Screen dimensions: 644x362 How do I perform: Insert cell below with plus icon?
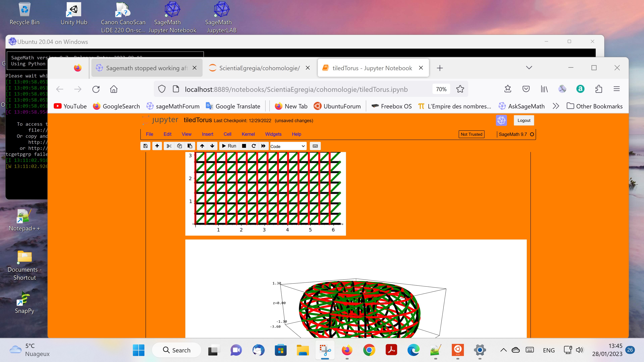point(157,146)
